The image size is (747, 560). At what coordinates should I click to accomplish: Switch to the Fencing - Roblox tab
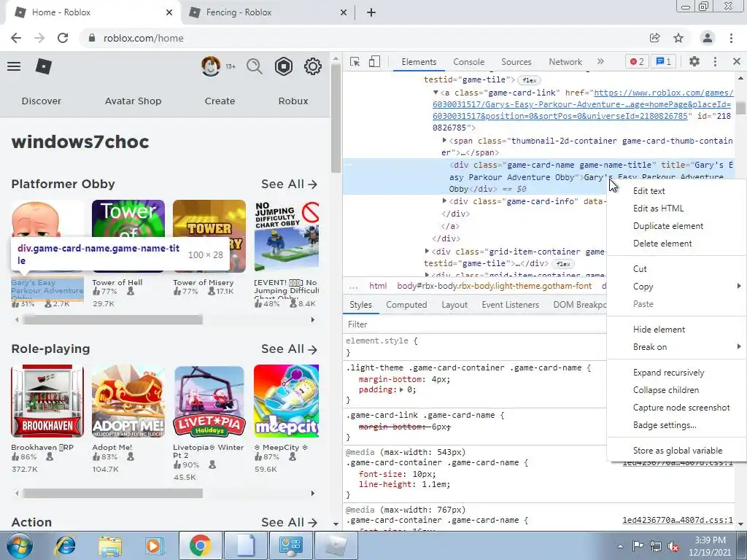click(x=268, y=12)
